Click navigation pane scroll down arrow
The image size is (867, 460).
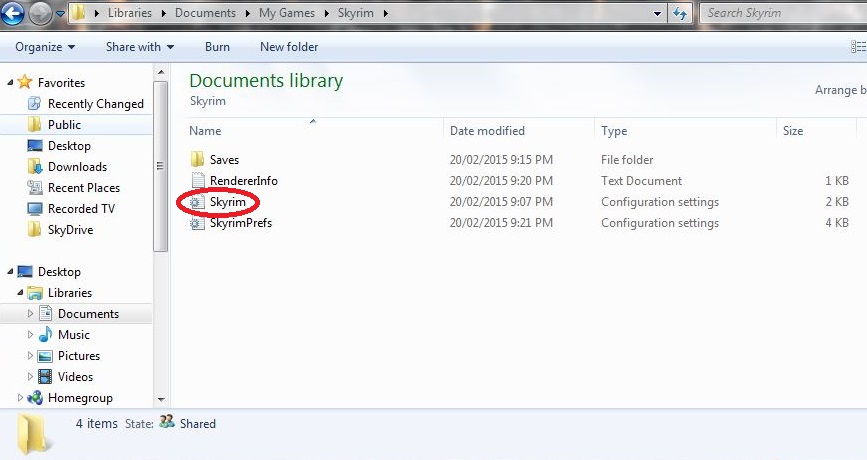pos(161,399)
